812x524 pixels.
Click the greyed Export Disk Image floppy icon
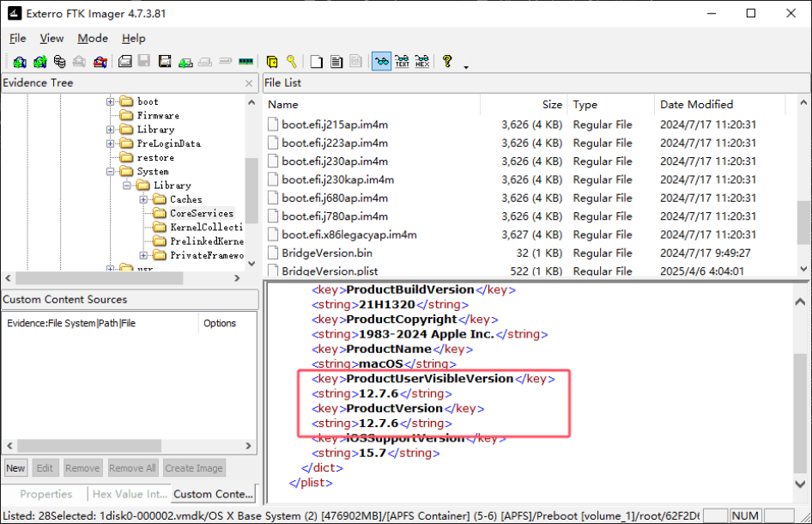[x=144, y=62]
